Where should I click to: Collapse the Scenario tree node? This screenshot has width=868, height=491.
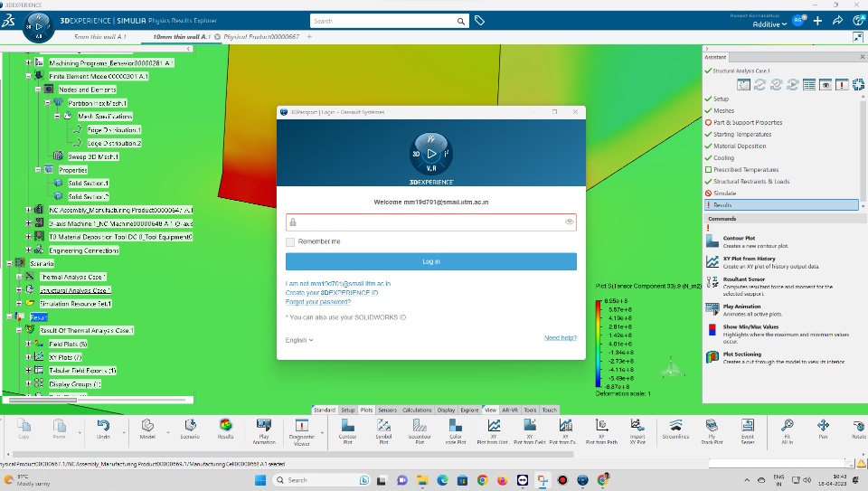9,263
